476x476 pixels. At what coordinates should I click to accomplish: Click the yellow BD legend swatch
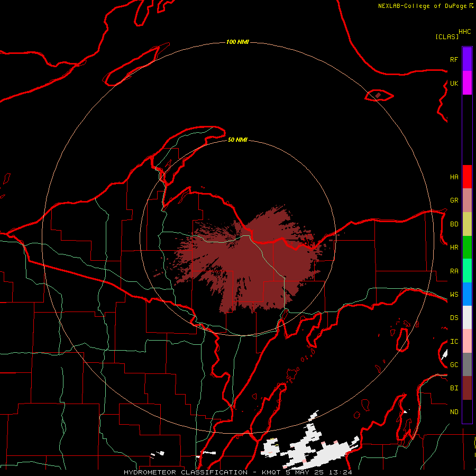pos(467,224)
